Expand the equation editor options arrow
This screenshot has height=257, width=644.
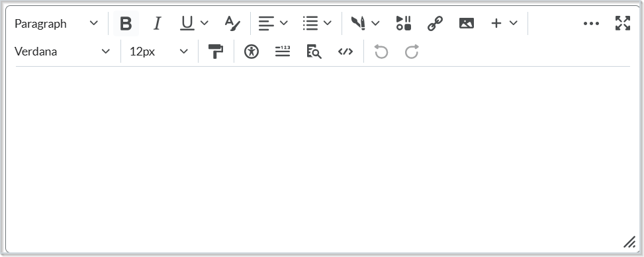click(375, 23)
